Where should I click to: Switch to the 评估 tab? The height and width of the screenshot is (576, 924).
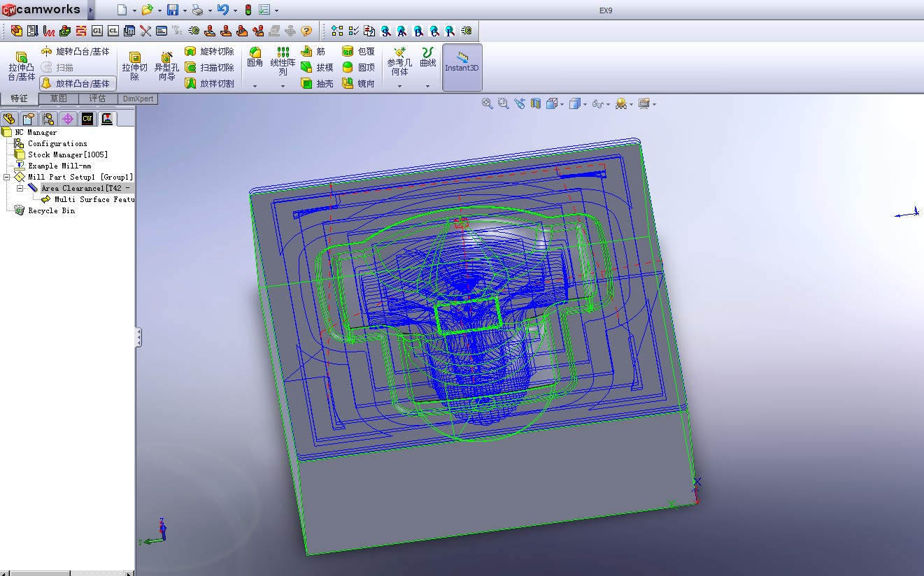click(98, 99)
